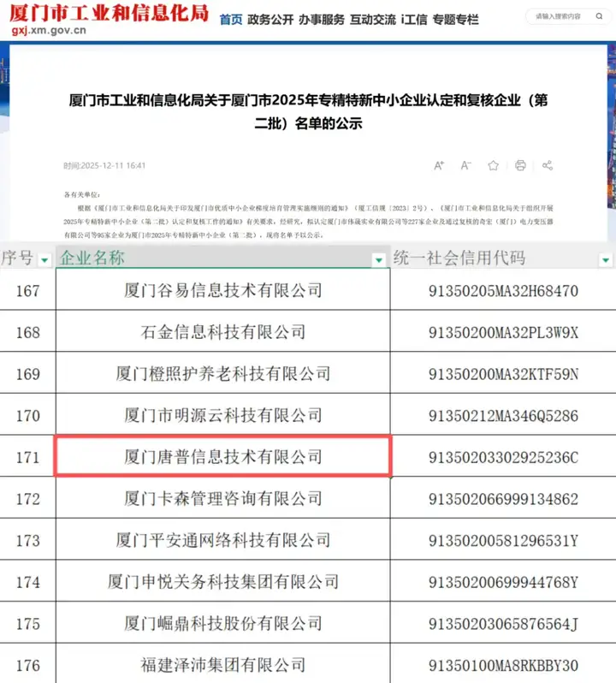Open the 办事服务 menu
The height and width of the screenshot is (683, 616).
tap(322, 20)
